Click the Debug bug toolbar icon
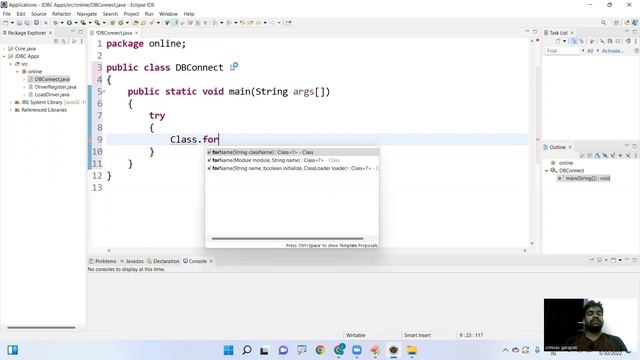The height and width of the screenshot is (360, 640). tap(55, 22)
